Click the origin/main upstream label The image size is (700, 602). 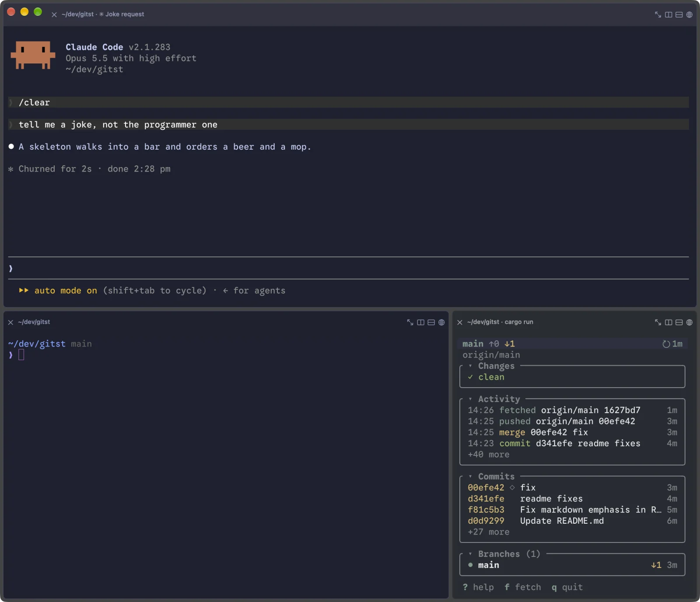(491, 355)
